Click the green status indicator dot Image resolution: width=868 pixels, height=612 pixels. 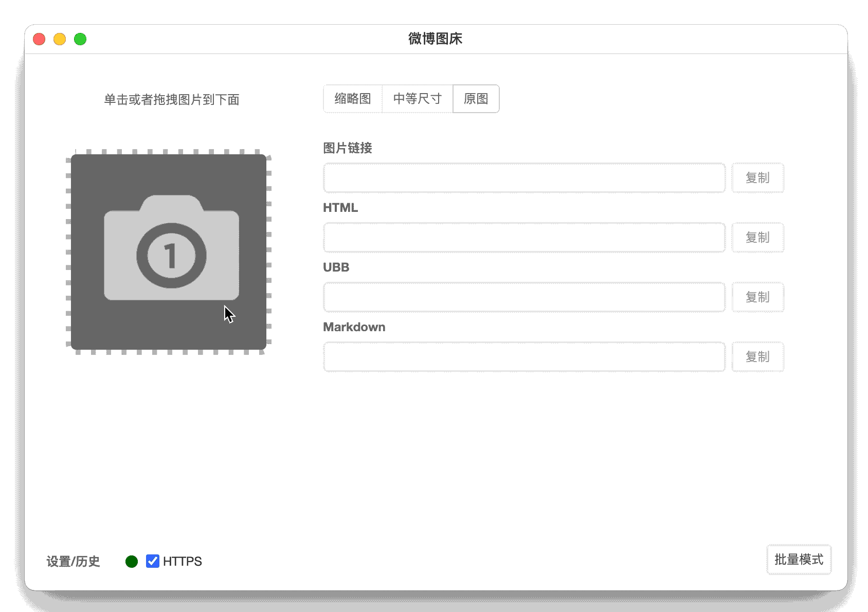[132, 562]
